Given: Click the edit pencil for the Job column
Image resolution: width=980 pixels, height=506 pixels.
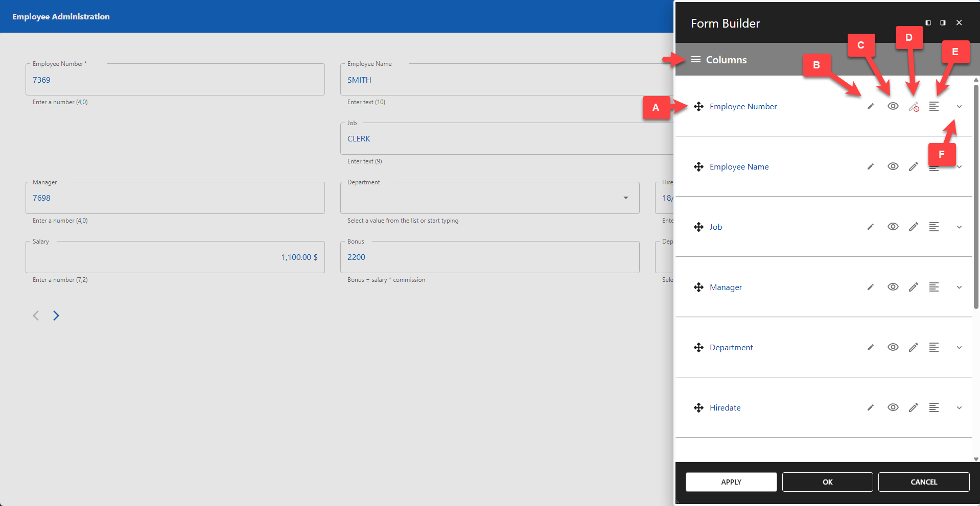Looking at the screenshot, I should (x=870, y=227).
